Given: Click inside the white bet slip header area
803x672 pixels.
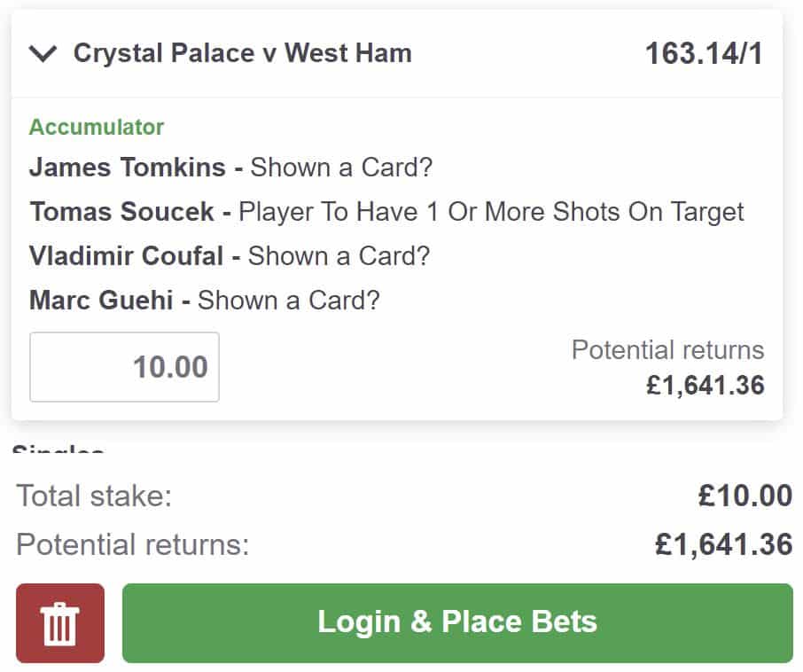Looking at the screenshot, I should [532, 52].
